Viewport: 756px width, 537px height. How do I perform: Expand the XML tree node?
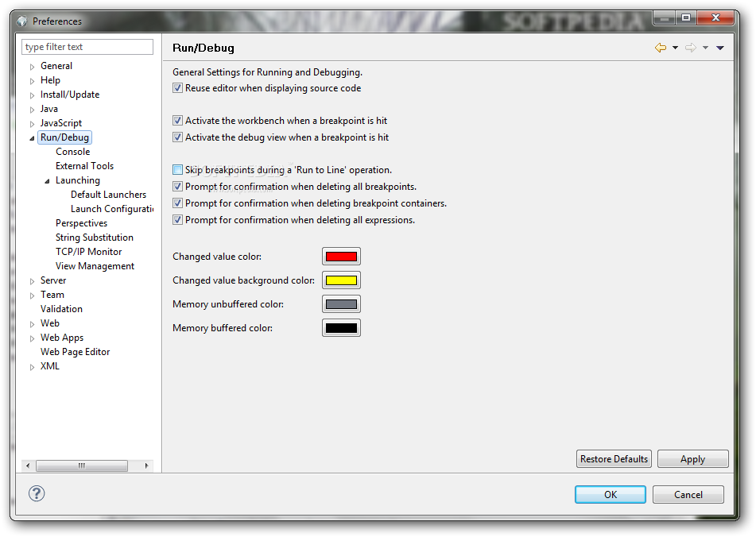32,367
